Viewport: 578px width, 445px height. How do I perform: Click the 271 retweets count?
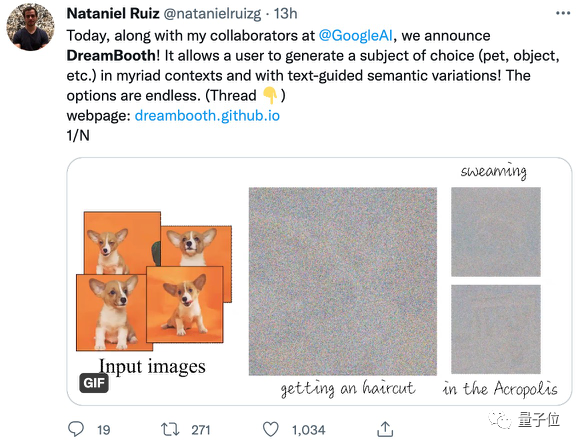pyautogui.click(x=201, y=430)
